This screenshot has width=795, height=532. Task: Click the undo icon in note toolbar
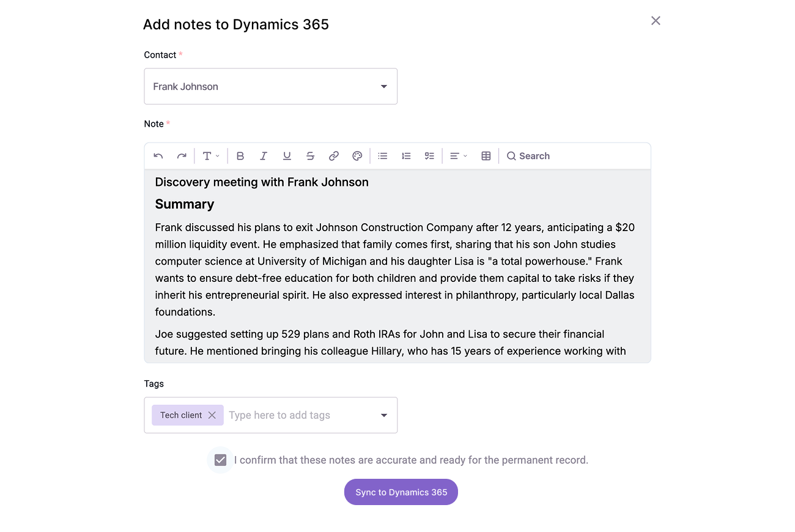158,156
